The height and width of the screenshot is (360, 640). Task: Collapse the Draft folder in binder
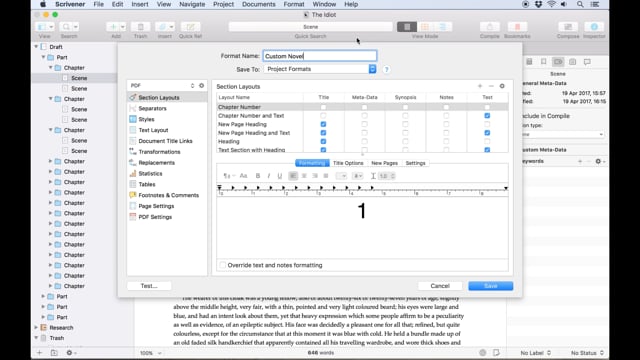(36, 47)
